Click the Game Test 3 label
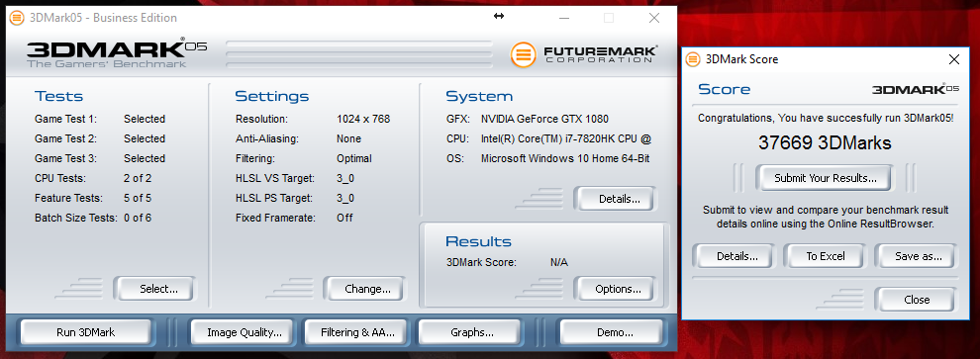 pos(66,158)
